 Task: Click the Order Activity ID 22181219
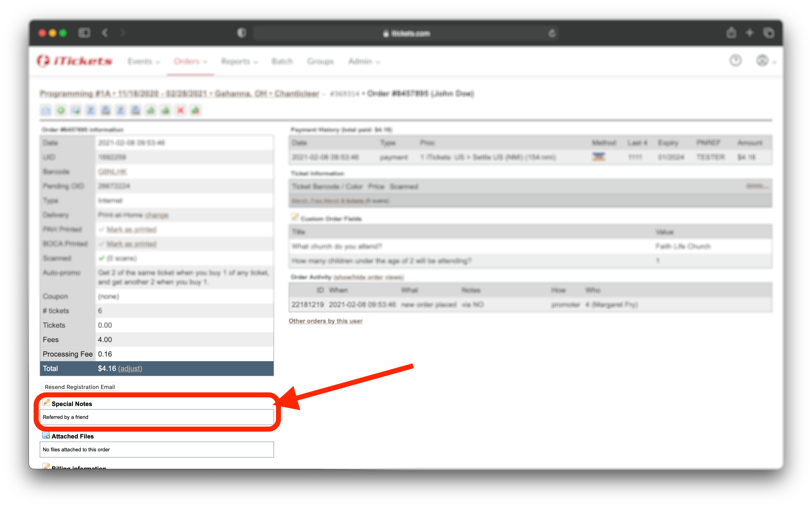point(308,305)
